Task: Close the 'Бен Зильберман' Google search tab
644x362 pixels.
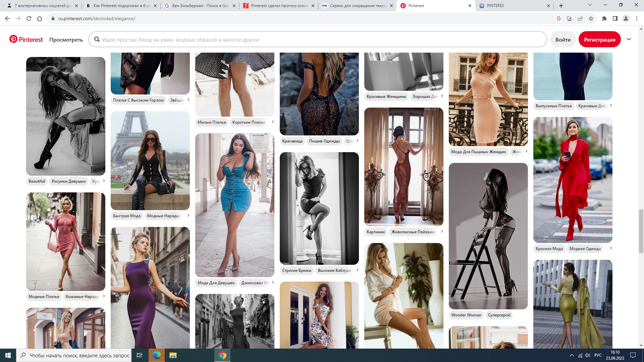Action: tap(234, 6)
